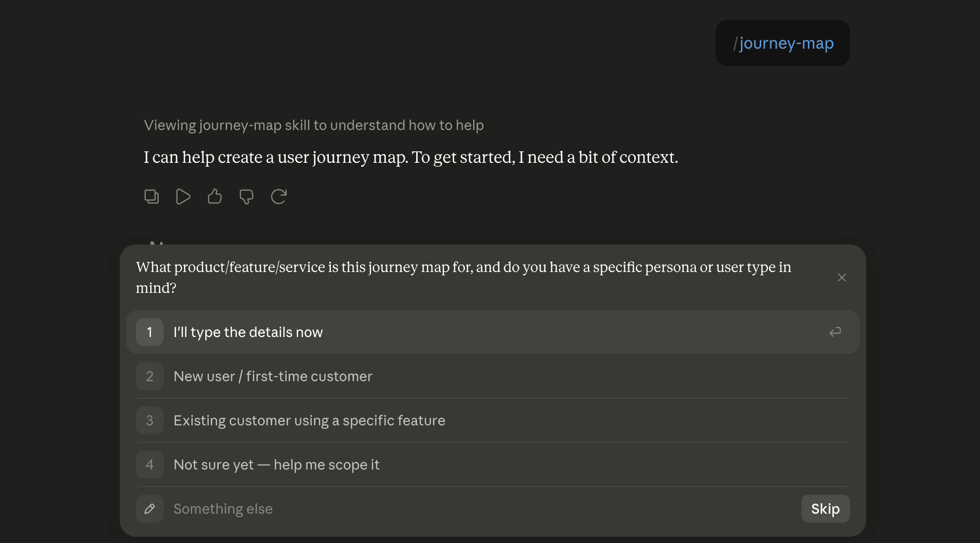
Task: Expand the Viewing journey-map skill status line
Action: pos(313,125)
